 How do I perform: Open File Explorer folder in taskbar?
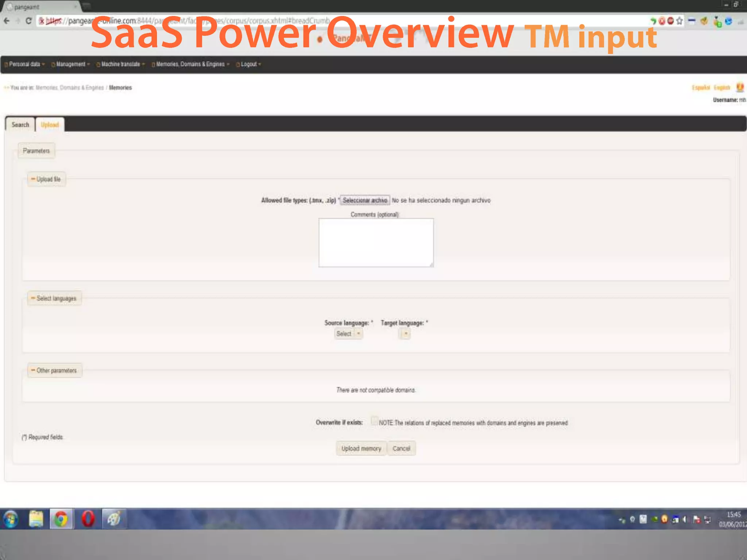[36, 519]
